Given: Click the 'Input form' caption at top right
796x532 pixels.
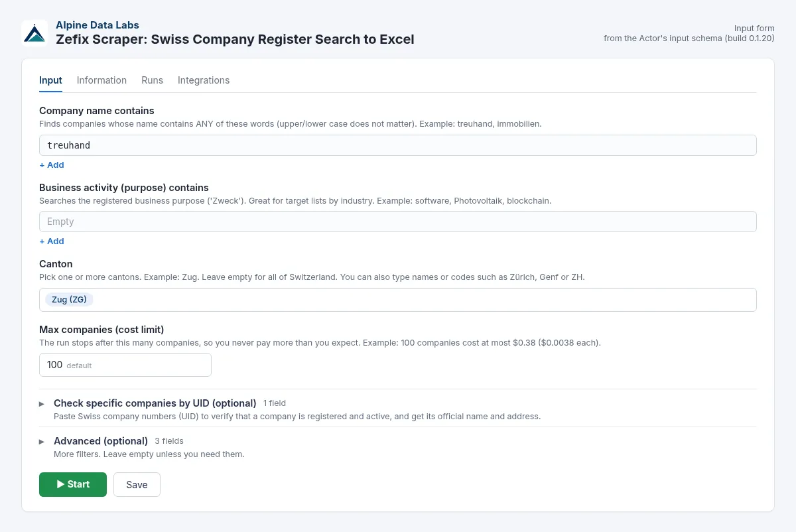Looking at the screenshot, I should [x=754, y=29].
